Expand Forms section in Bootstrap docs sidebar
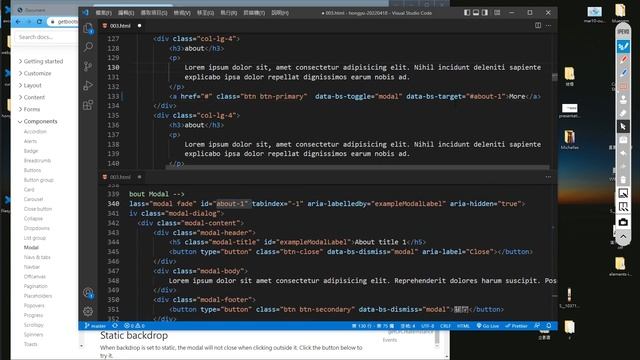Image resolution: width=640 pixels, height=360 pixels. (29, 109)
